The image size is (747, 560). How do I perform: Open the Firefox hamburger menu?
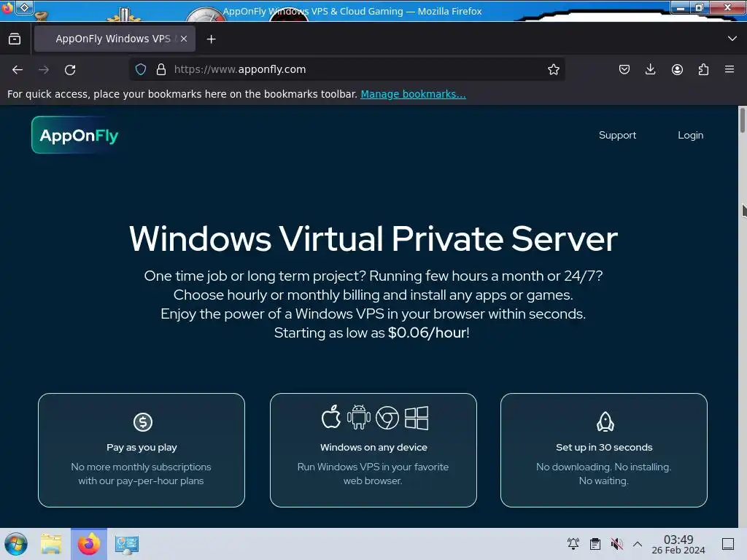[x=729, y=69]
